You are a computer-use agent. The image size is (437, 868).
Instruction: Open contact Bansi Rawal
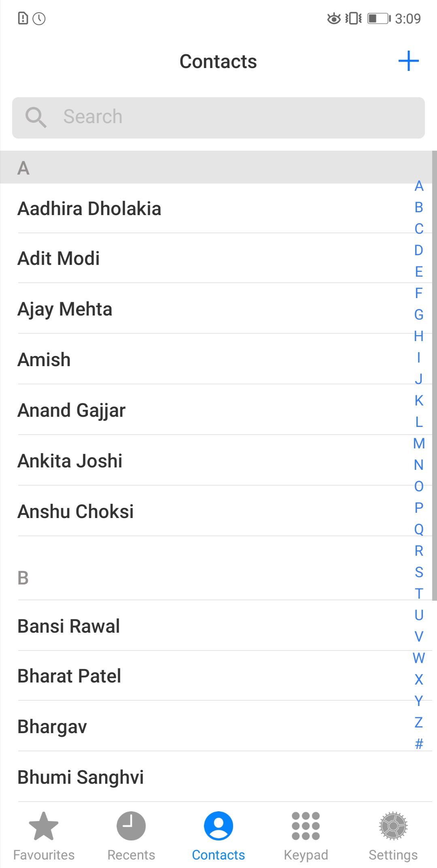coord(69,626)
